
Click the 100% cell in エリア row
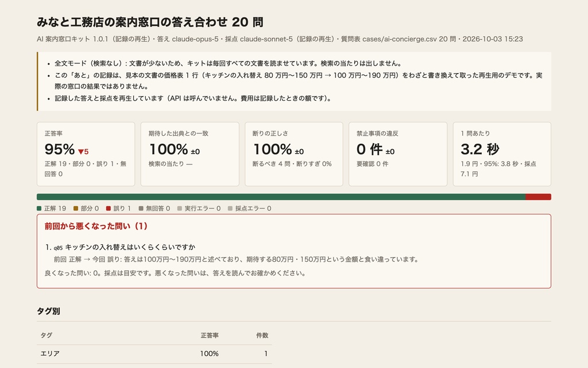click(x=209, y=354)
